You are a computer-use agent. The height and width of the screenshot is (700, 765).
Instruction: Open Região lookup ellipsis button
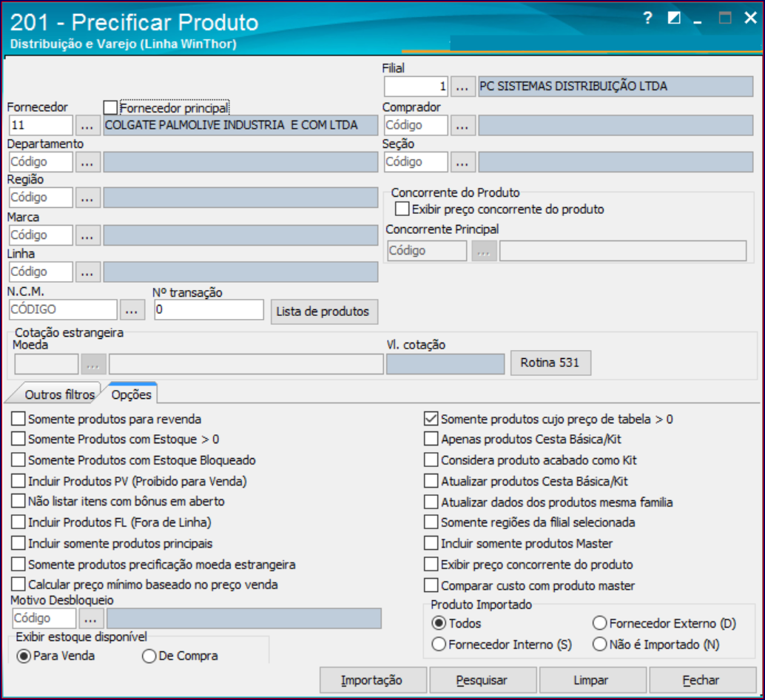click(x=87, y=198)
